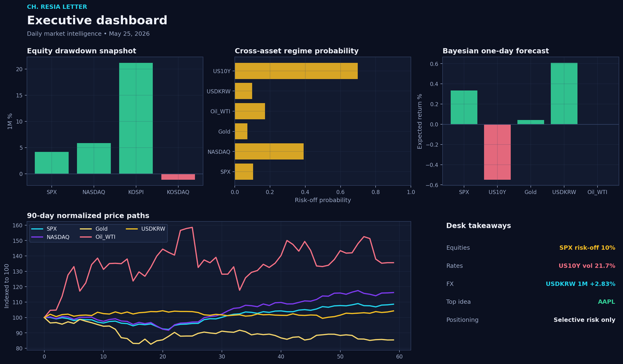This screenshot has height=364, width=623.
Task: Click the 'Equities' row label
Action: [x=458, y=248]
